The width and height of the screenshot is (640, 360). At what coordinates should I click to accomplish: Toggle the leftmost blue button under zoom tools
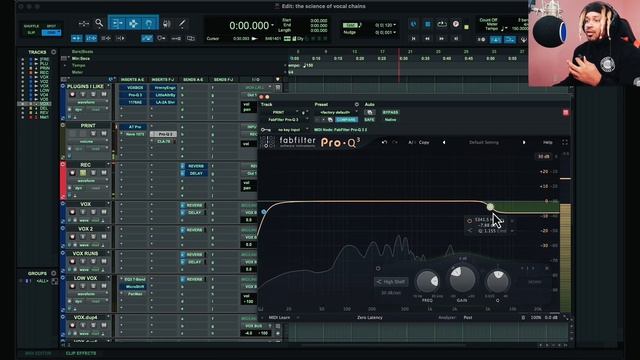tap(76, 38)
